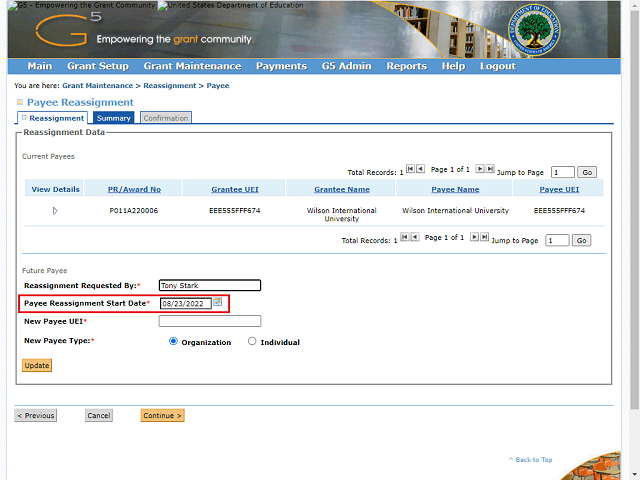Focus the Reassignment Requested By field
Image resolution: width=640 pixels, height=480 pixels.
click(210, 285)
